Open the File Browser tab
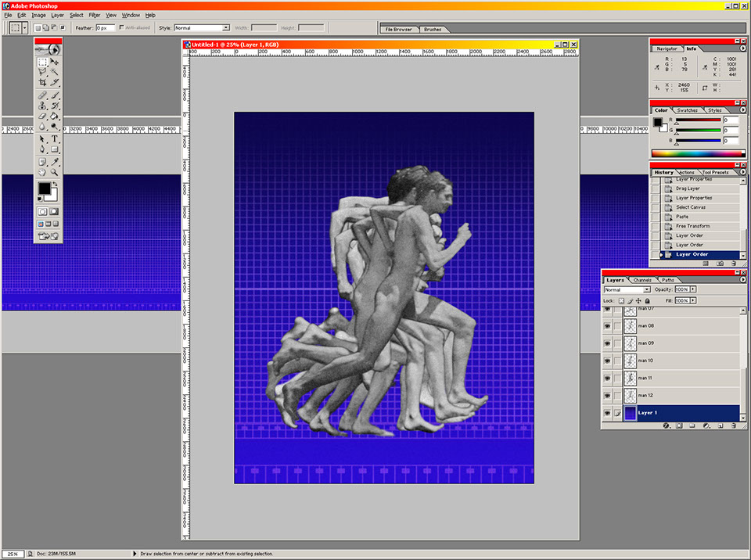The height and width of the screenshot is (560, 751). click(398, 29)
